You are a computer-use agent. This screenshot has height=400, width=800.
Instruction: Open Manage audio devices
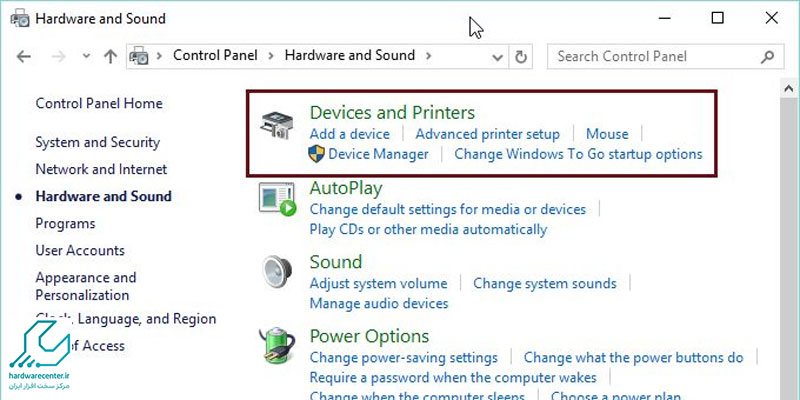coord(379,304)
